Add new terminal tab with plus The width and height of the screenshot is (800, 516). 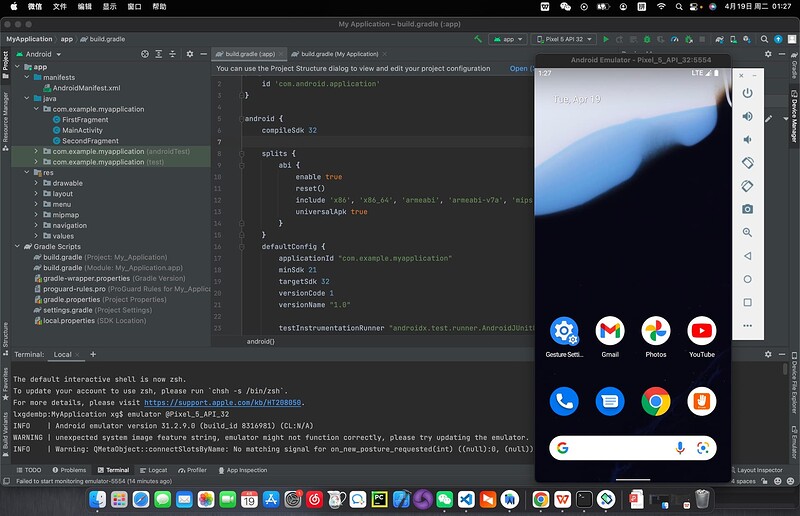93,354
